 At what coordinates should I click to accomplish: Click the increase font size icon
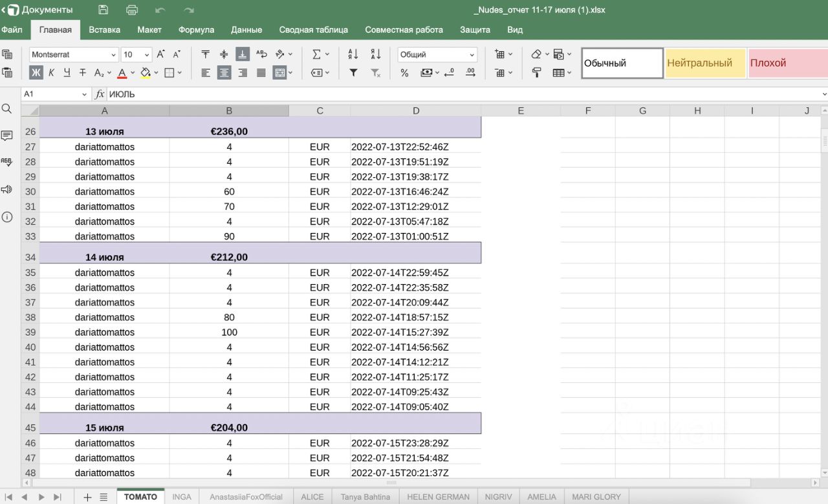point(161,54)
